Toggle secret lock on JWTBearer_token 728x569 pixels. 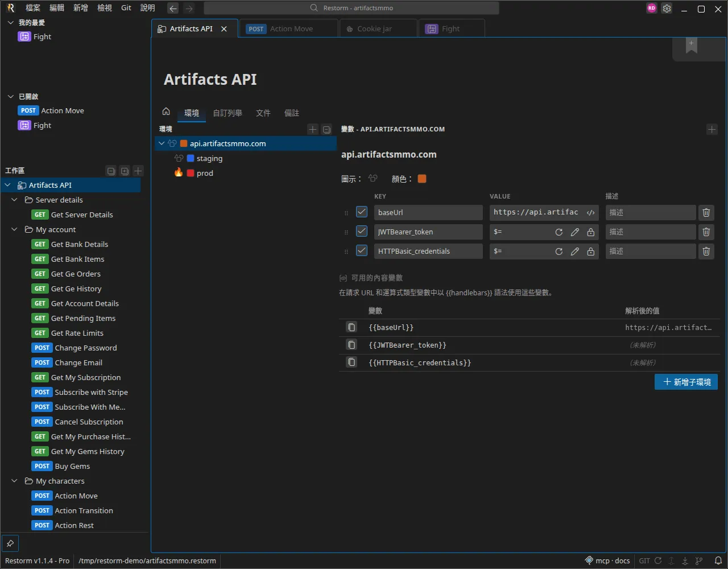click(x=591, y=232)
